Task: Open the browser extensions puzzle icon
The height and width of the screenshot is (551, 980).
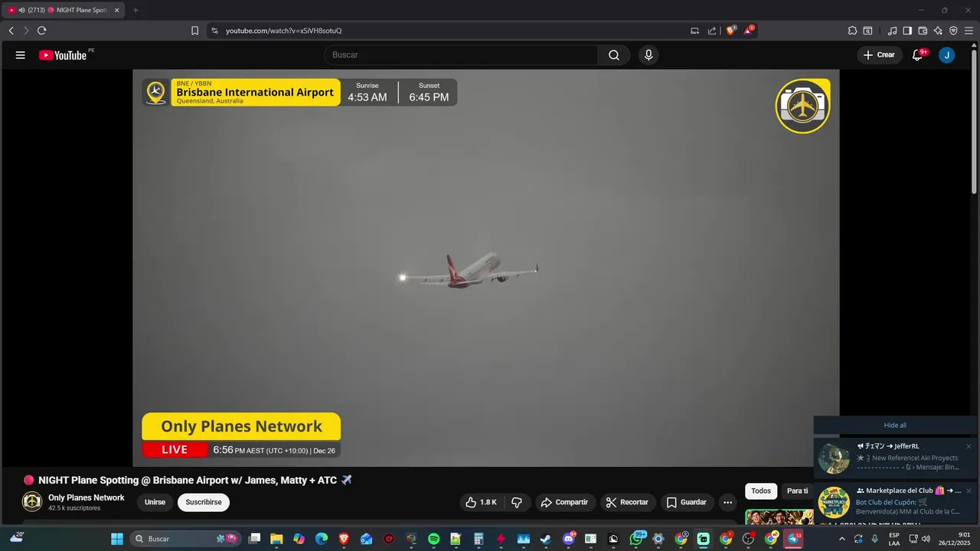Action: [852, 31]
